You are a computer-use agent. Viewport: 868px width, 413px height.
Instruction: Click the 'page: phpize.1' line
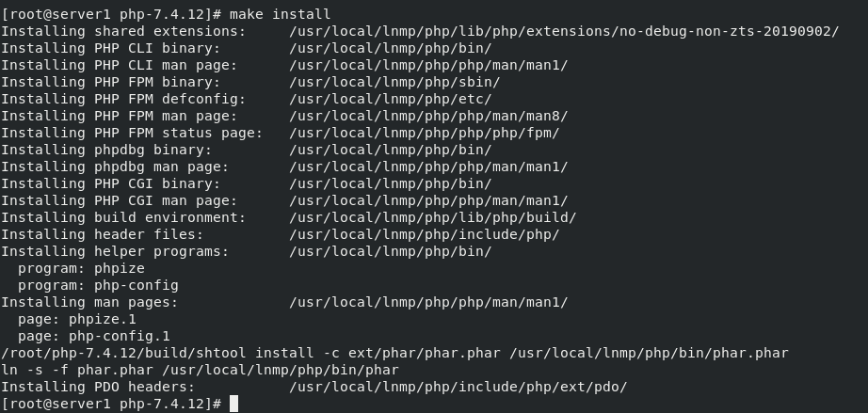(77, 319)
